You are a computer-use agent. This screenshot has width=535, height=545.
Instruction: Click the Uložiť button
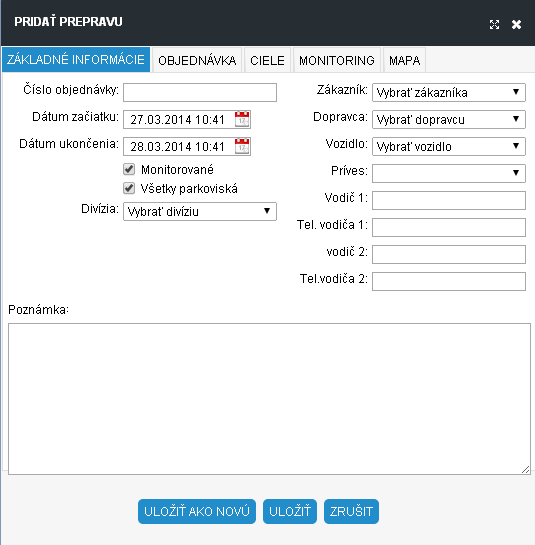coord(290,511)
